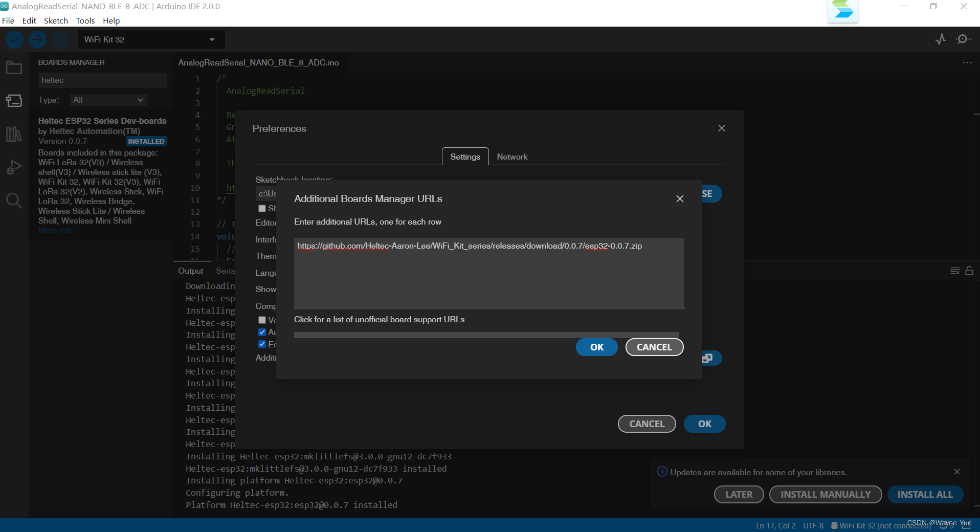
Task: Verify the sketch with the checkmark icon
Action: tap(14, 39)
